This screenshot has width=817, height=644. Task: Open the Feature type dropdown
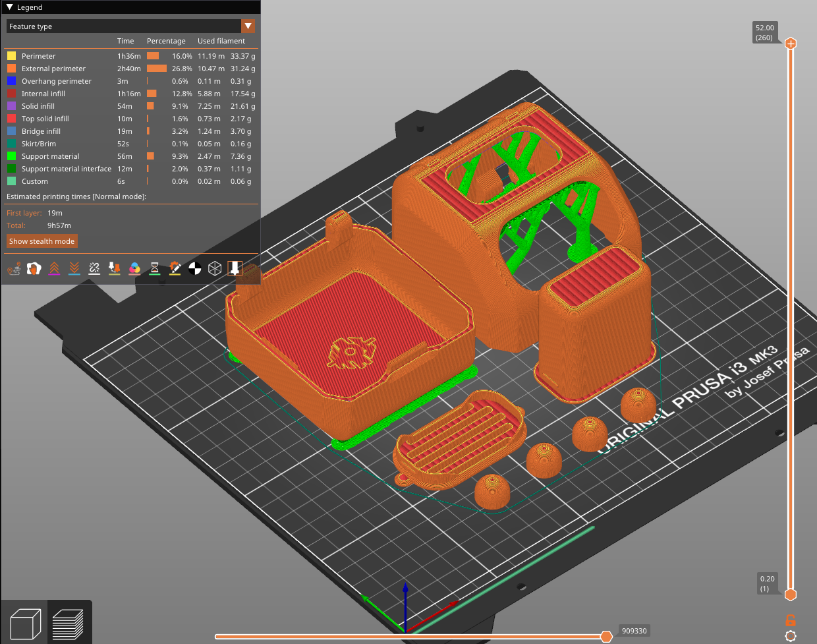(x=130, y=26)
